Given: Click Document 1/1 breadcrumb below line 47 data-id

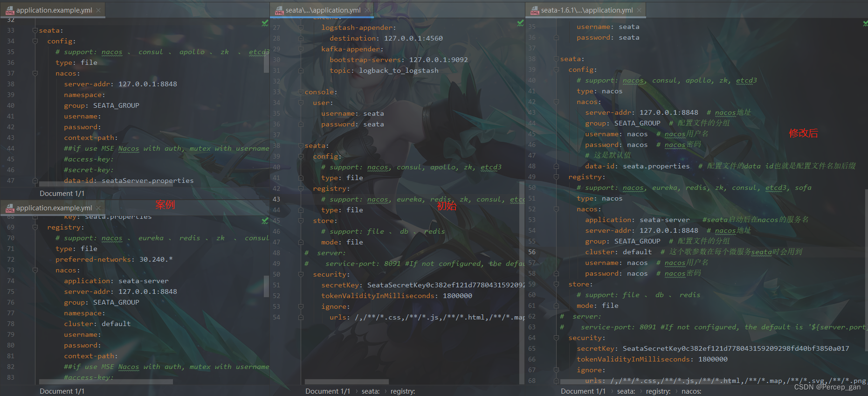Looking at the screenshot, I should click(x=62, y=193).
